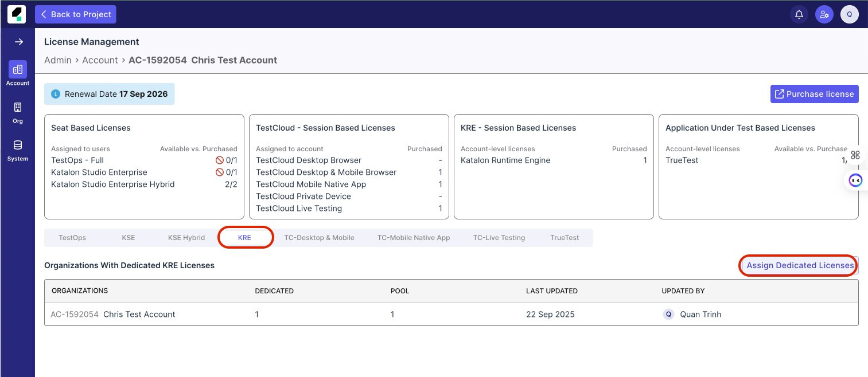
Task: Open the Org sidebar section
Action: click(x=18, y=112)
